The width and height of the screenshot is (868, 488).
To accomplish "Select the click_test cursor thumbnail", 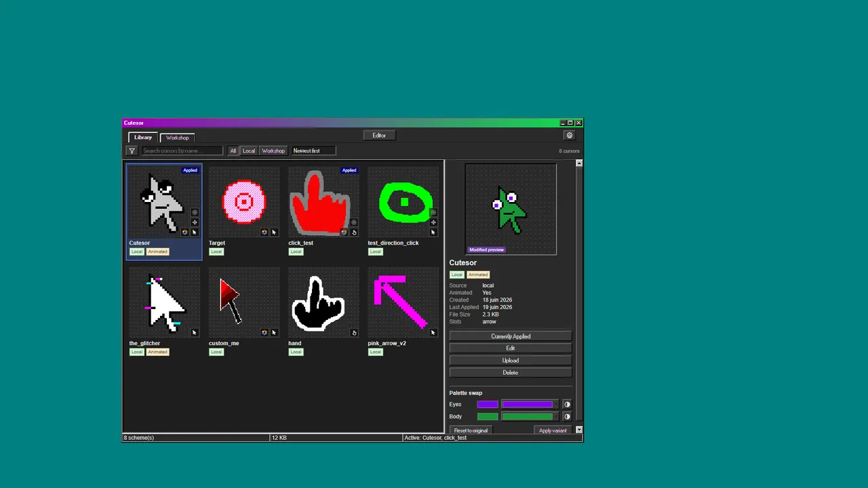I will (323, 202).
